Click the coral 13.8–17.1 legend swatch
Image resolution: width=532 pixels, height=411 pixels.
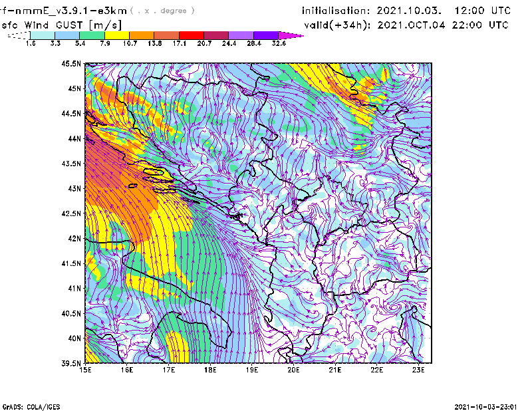[167, 35]
